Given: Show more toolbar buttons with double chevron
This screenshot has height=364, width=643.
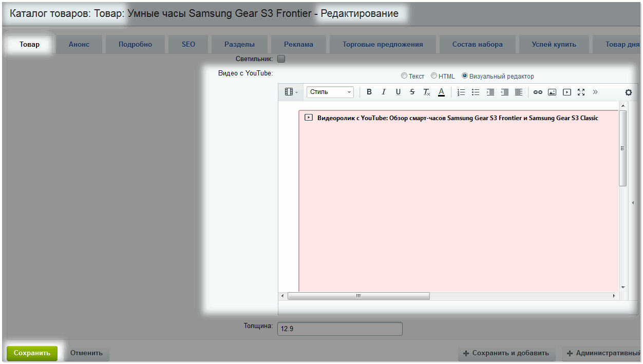Looking at the screenshot, I should point(595,92).
